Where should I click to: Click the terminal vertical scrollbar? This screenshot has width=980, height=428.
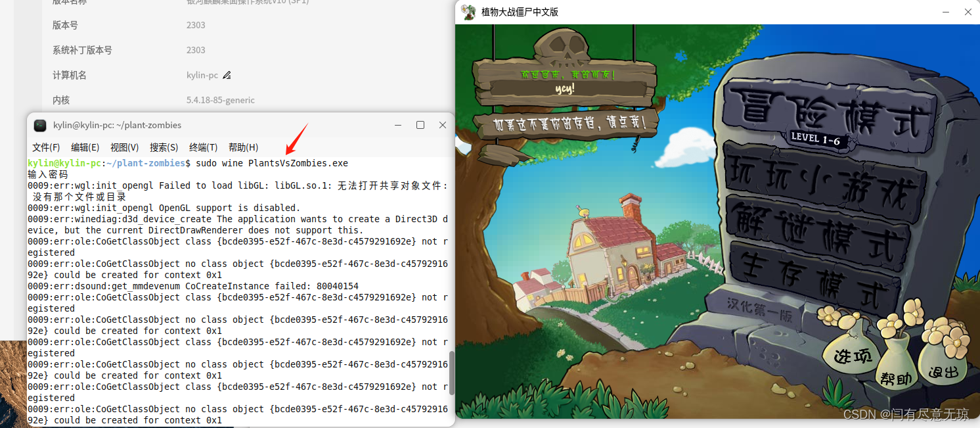pyautogui.click(x=451, y=371)
